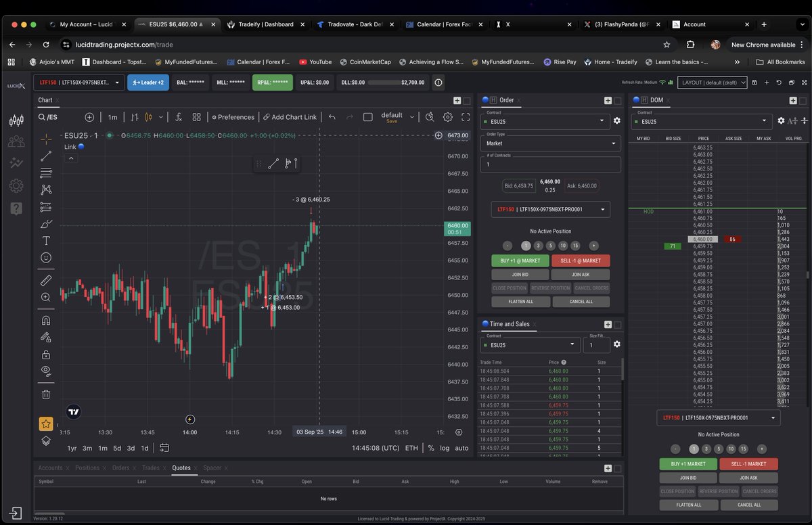Click SELL -1 @ MARKET in Order panel
The image size is (812, 525).
581,260
